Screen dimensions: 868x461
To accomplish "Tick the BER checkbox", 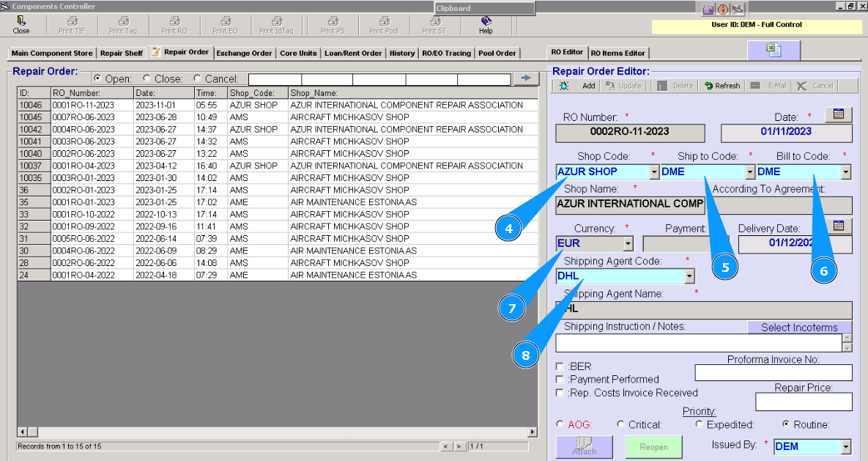I will pyautogui.click(x=560, y=366).
